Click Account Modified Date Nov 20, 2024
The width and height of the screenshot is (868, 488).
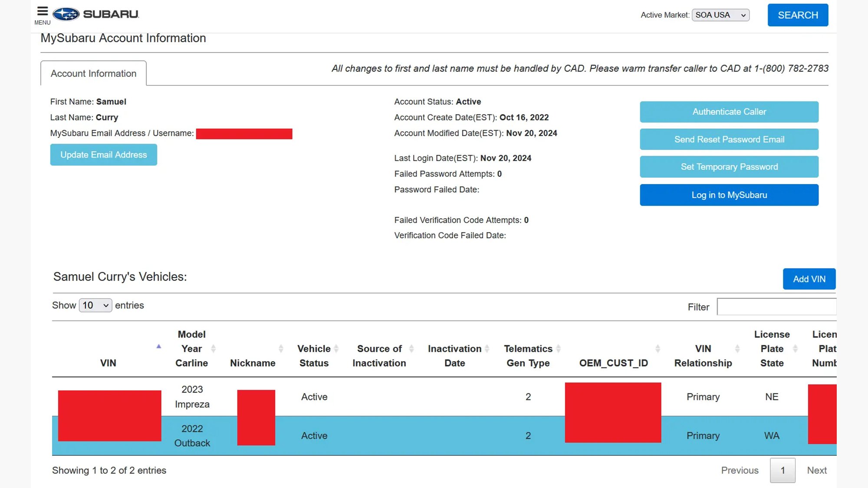(x=476, y=134)
